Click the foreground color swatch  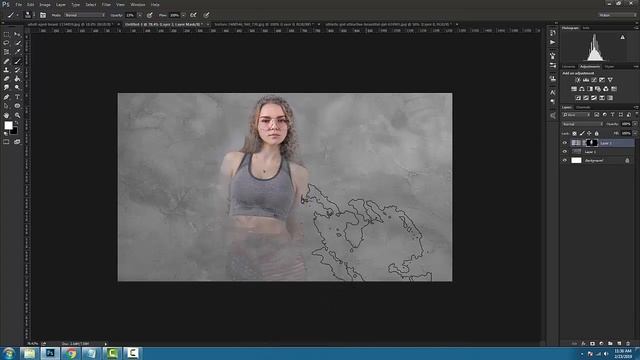(8, 125)
